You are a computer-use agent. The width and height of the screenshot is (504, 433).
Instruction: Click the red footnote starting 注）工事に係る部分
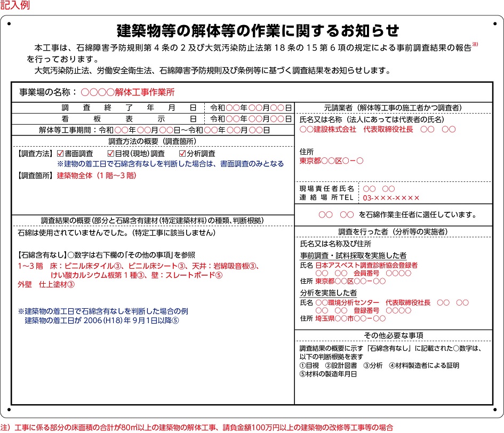[197, 428]
